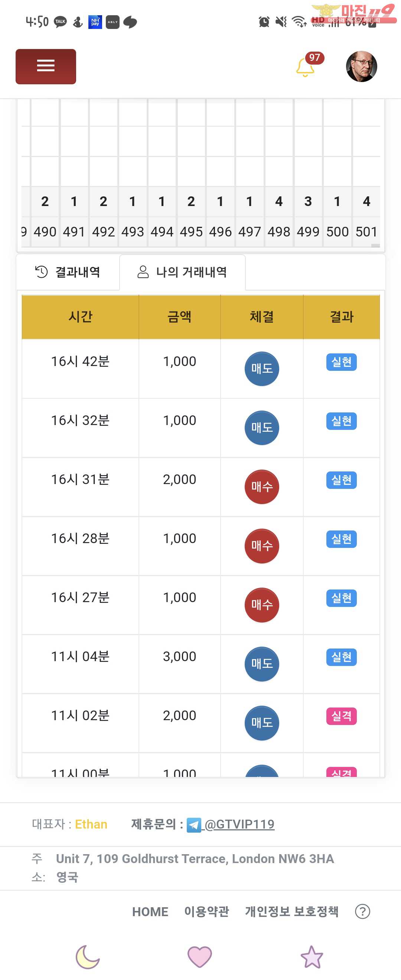Click the Telegram icon next to 제휴문의

coord(194,825)
